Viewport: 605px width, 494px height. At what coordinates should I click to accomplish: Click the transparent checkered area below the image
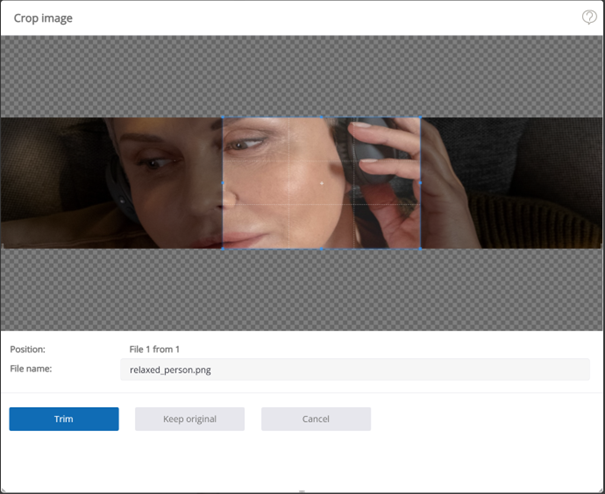click(300, 290)
